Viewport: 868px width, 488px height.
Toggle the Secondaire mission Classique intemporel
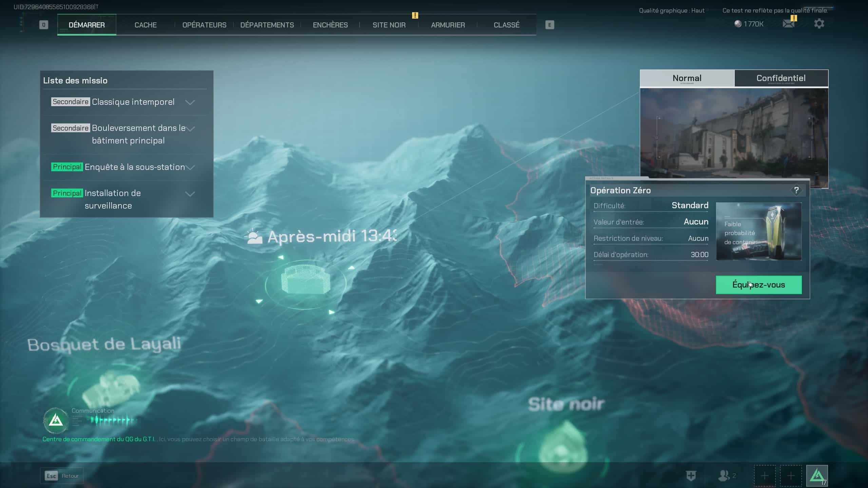pos(133,102)
